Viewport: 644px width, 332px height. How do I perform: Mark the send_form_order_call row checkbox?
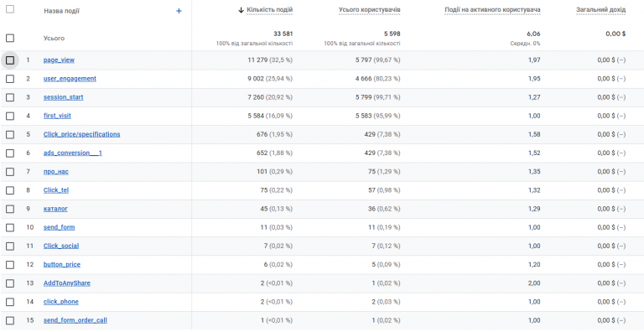(10, 320)
